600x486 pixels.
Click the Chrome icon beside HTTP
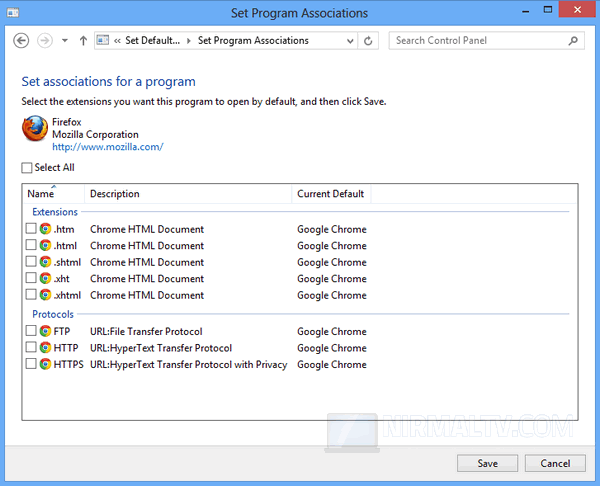tap(45, 347)
